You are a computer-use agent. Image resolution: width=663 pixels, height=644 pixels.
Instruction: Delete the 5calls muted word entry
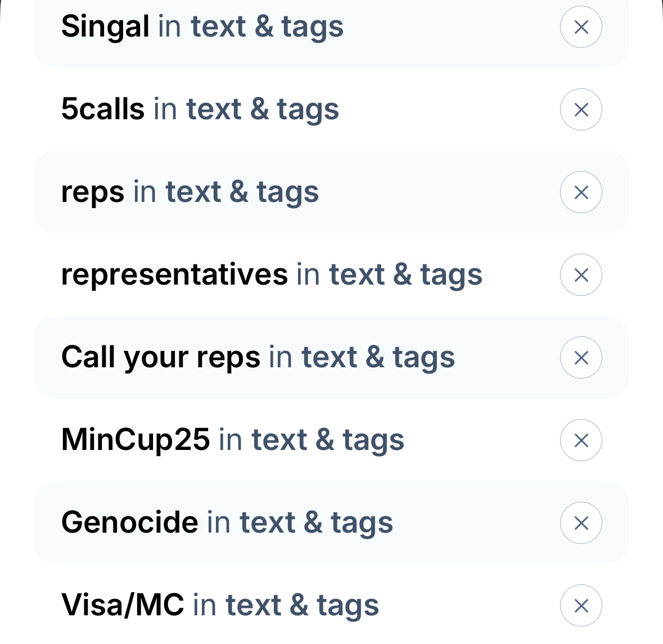[x=581, y=110]
